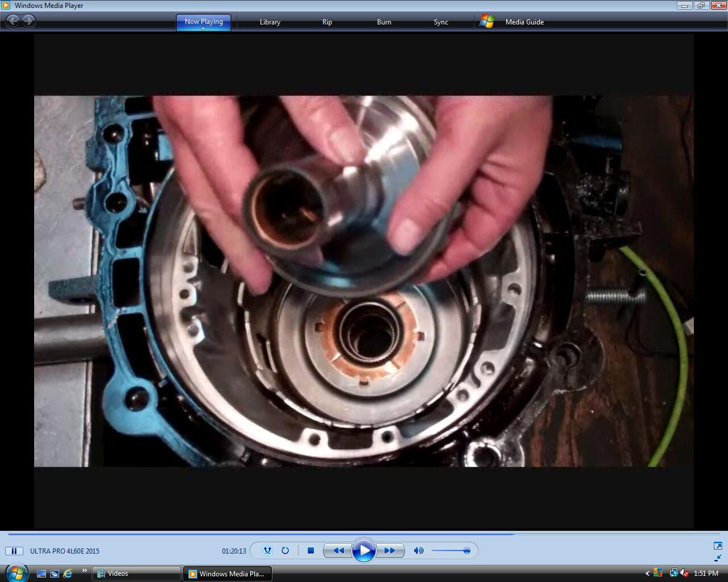
Task: Stop video playback
Action: point(311,550)
